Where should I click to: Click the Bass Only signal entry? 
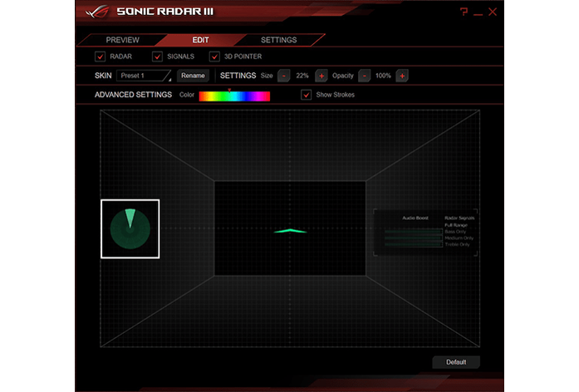[x=455, y=232]
